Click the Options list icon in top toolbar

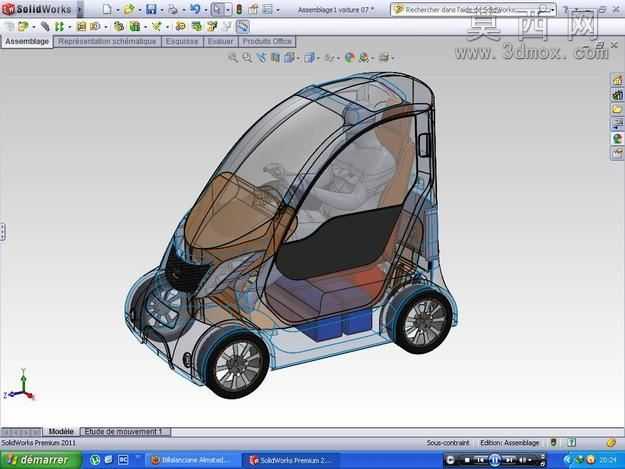tap(268, 9)
